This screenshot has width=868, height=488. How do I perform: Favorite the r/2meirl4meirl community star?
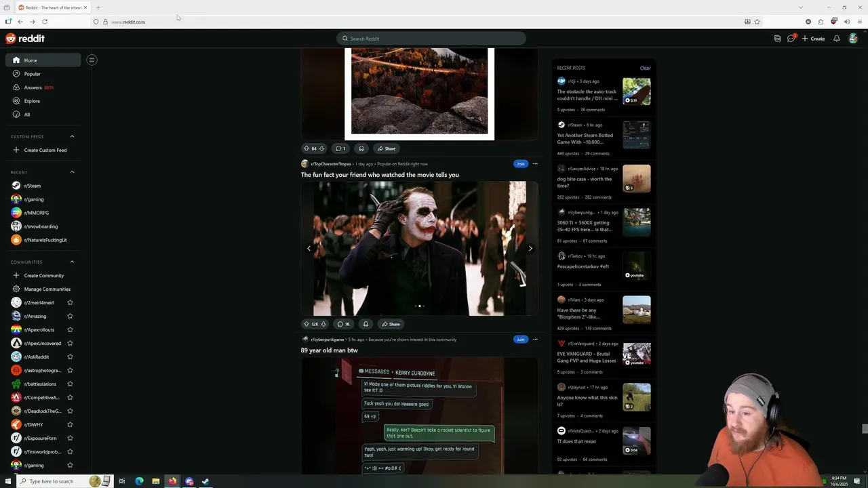click(x=70, y=302)
